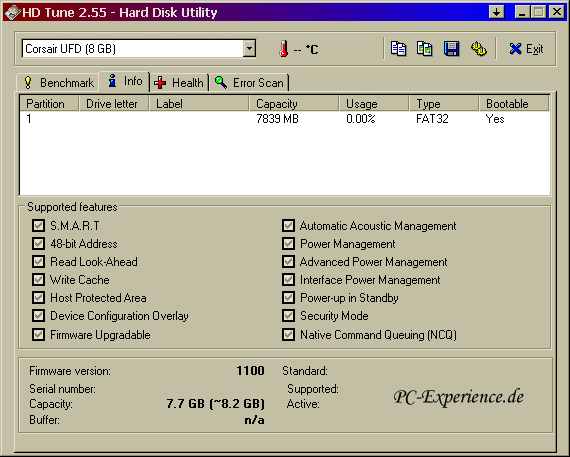Screen dimensions: 570x457
Task: Click the FAT32 type cell
Action: click(x=432, y=119)
